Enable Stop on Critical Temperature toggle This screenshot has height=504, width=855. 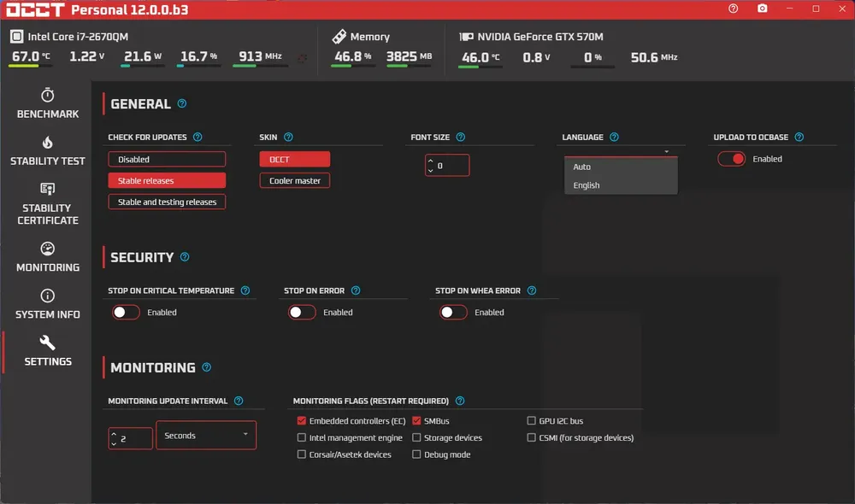[x=126, y=312]
